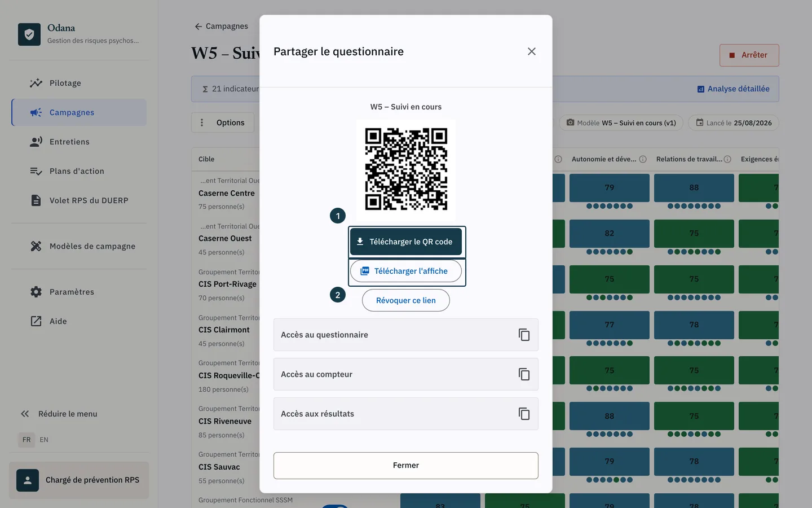
Task: Select the Accès au compteur field
Action: click(406, 374)
